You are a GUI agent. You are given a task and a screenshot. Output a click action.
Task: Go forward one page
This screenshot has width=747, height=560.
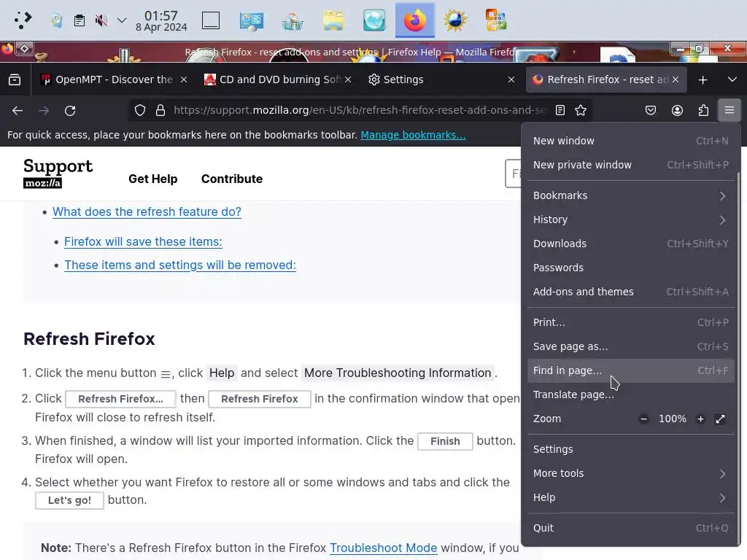(44, 111)
